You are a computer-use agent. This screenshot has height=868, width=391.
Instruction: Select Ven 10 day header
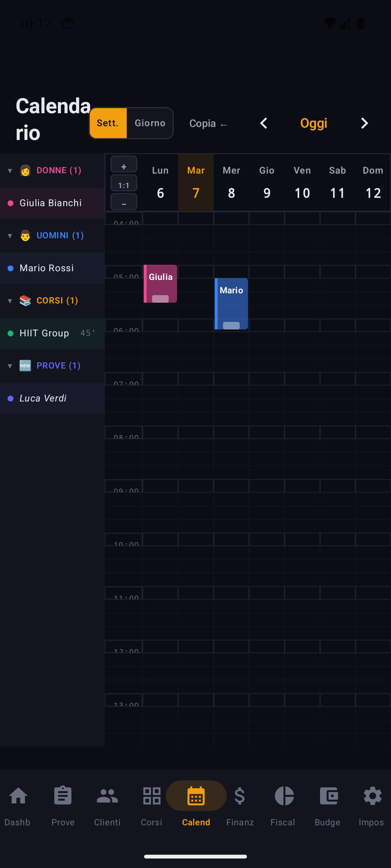click(302, 182)
